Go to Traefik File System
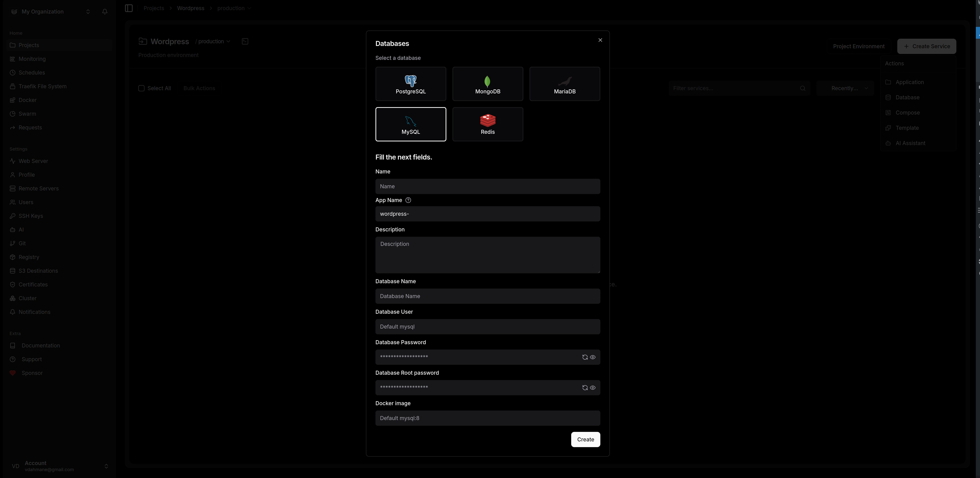 point(42,86)
